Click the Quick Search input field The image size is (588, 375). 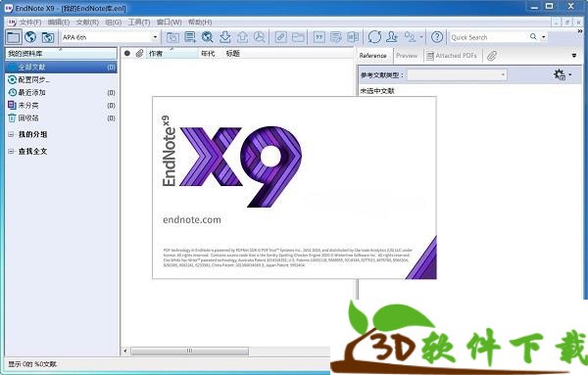pyautogui.click(x=488, y=37)
